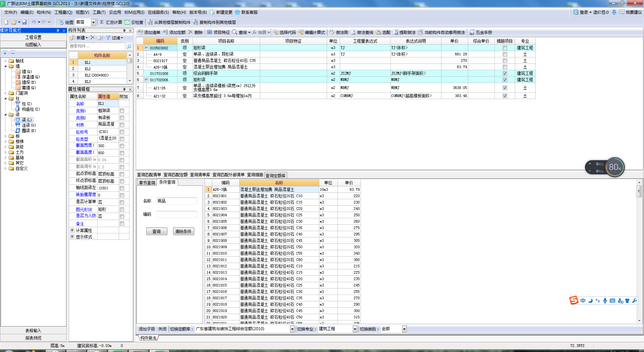This screenshot has width=644, height=352.
Task: Click 选择代码 tool
Action: [x=284, y=32]
